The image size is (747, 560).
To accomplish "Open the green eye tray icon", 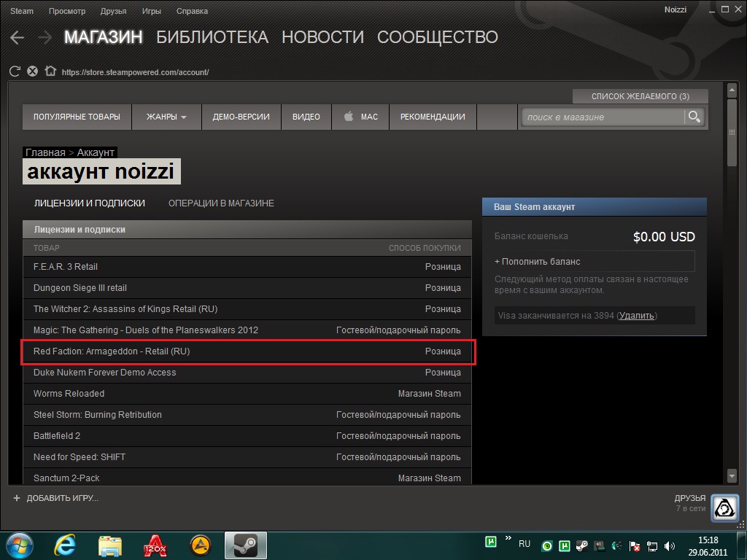I will pos(547,546).
